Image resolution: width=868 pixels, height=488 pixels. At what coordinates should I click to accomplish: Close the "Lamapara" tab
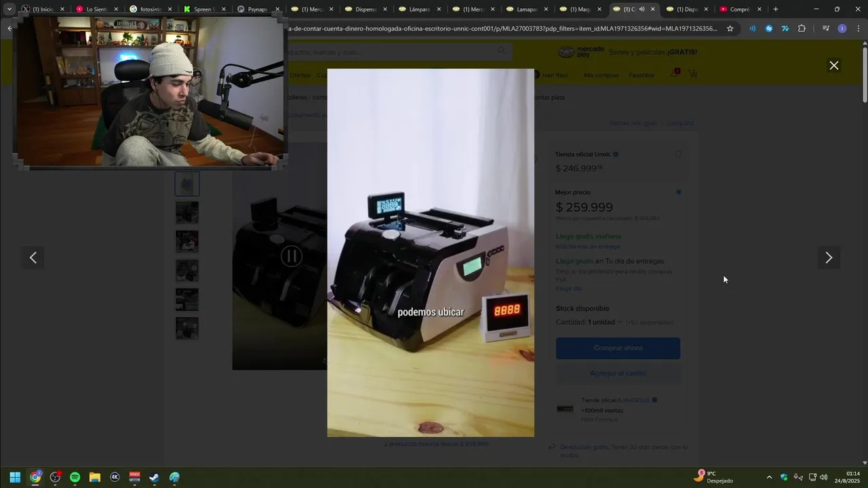pos(545,9)
